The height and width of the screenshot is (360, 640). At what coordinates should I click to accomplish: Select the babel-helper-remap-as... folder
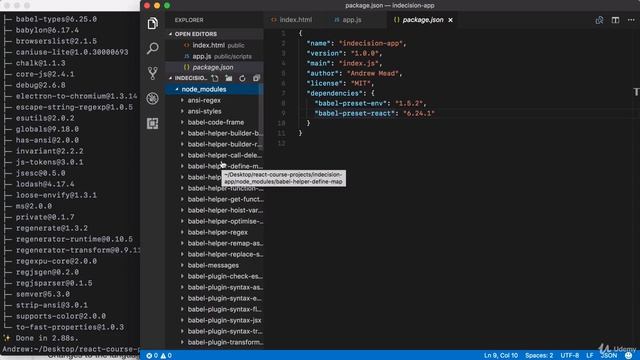(214, 243)
